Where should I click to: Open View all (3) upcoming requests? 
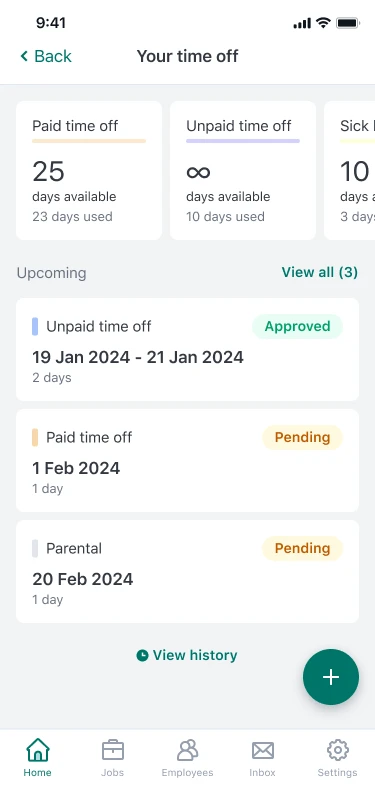pos(319,272)
